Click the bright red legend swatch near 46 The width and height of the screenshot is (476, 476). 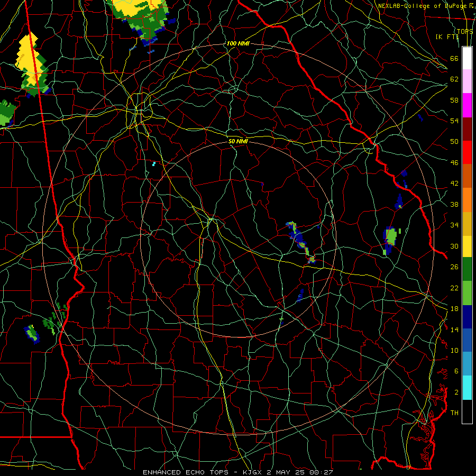click(467, 152)
